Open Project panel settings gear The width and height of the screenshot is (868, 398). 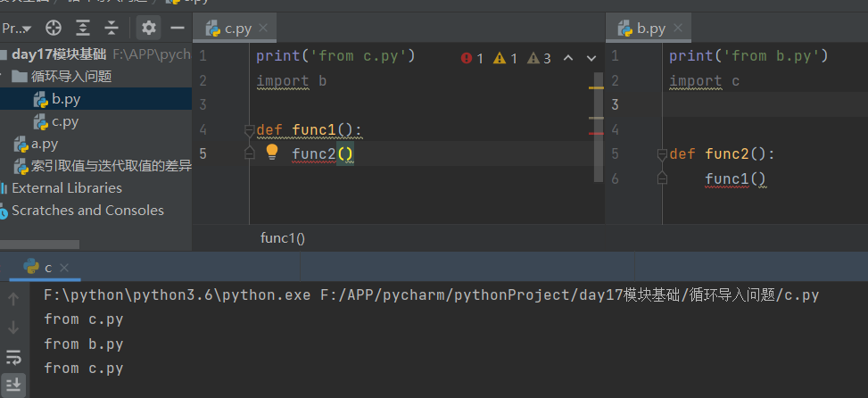149,28
